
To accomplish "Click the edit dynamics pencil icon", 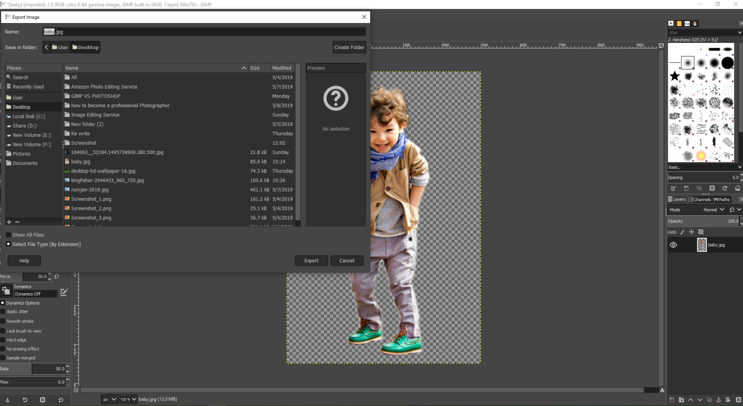I will [63, 293].
